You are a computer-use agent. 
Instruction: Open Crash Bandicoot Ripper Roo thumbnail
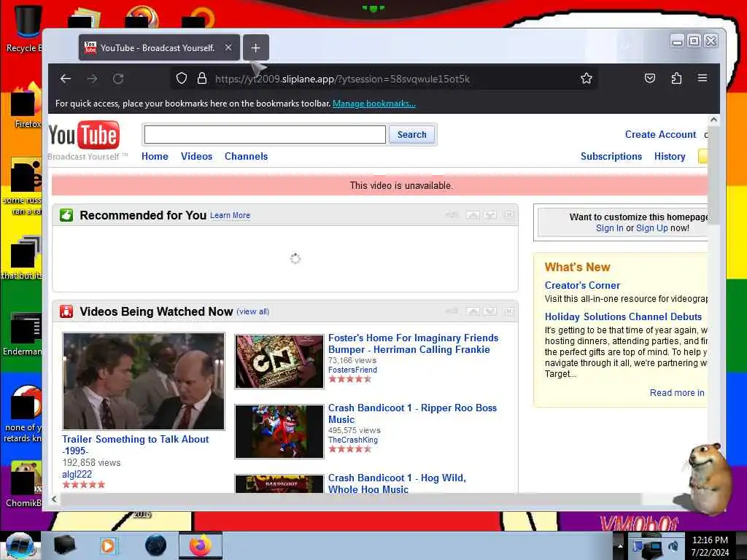279,432
